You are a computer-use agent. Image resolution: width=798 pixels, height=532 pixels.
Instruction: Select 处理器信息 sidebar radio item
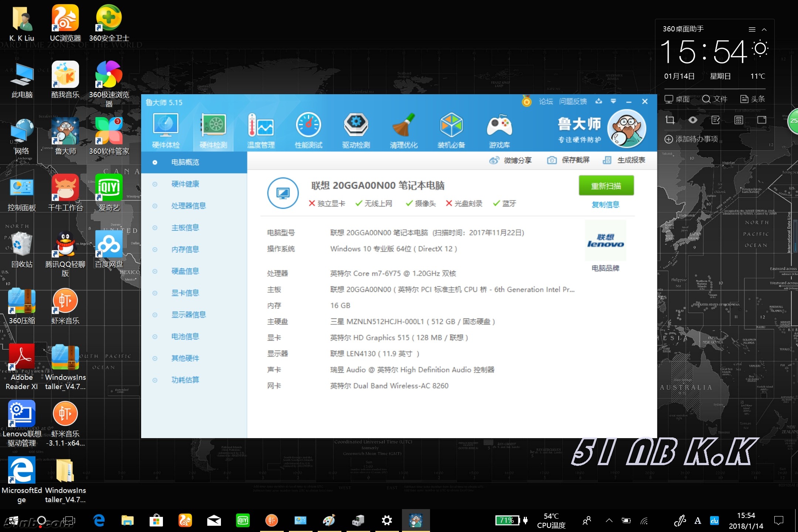tap(188, 206)
